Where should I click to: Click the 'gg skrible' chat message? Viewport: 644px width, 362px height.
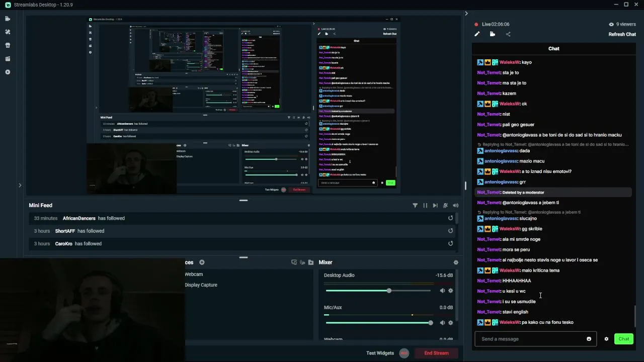[532, 229]
